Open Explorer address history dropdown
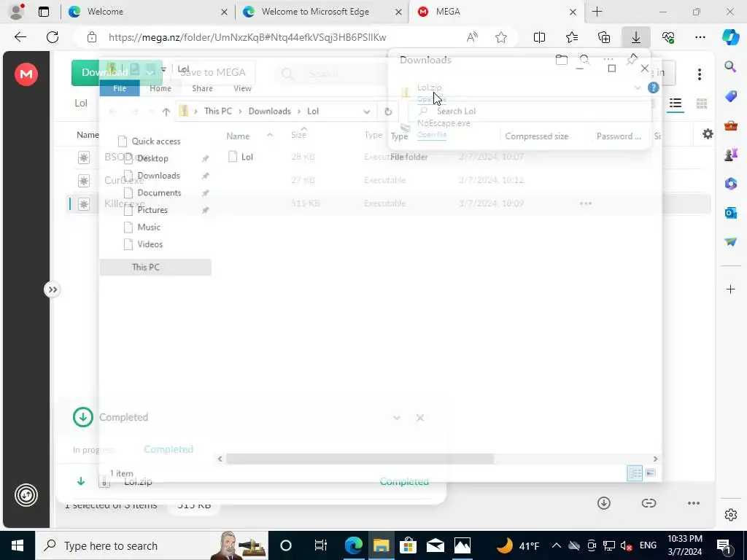747x560 pixels. (366, 112)
